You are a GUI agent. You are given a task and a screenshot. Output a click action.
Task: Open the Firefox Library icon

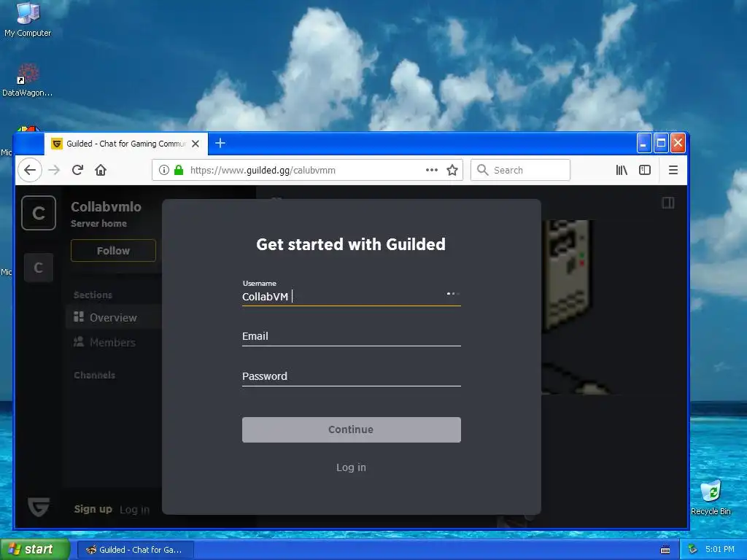(622, 170)
